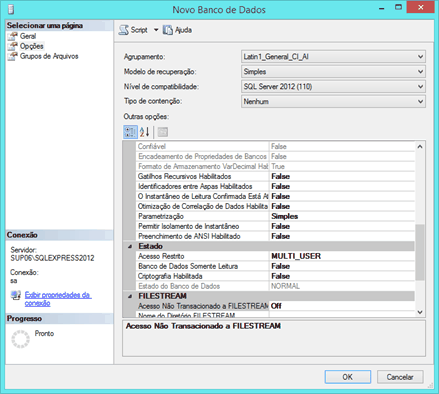The width and height of the screenshot is (439, 394).
Task: Click Simples value of Parametrização
Action: (x=285, y=216)
